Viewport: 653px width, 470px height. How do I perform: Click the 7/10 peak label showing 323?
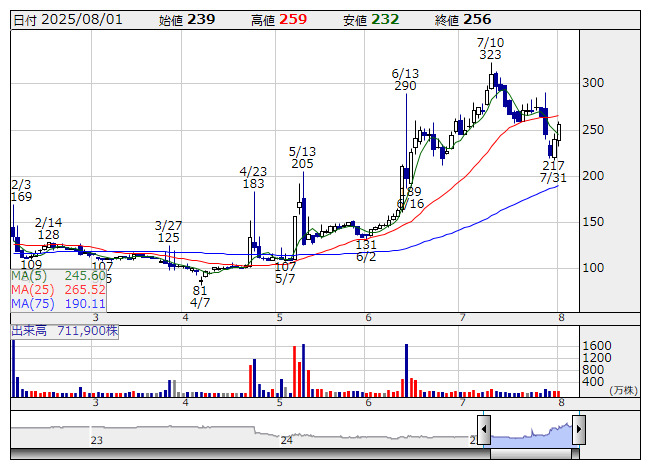(490, 48)
